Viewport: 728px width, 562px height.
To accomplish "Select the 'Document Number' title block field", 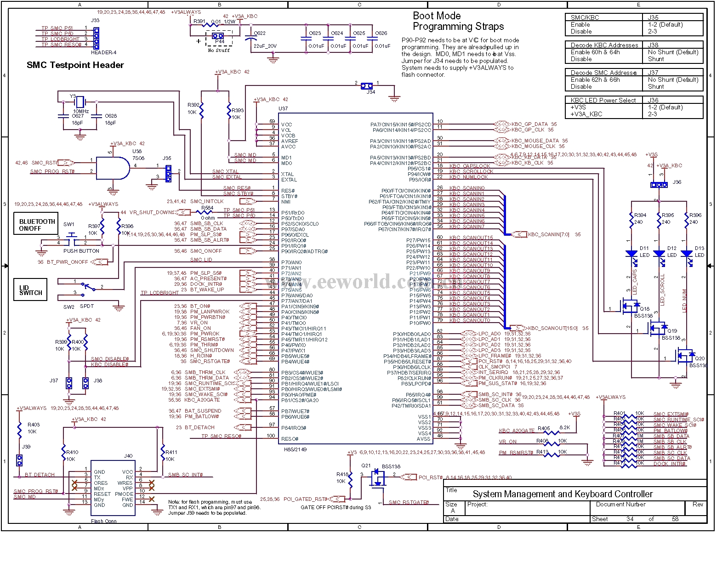I will coord(620,504).
